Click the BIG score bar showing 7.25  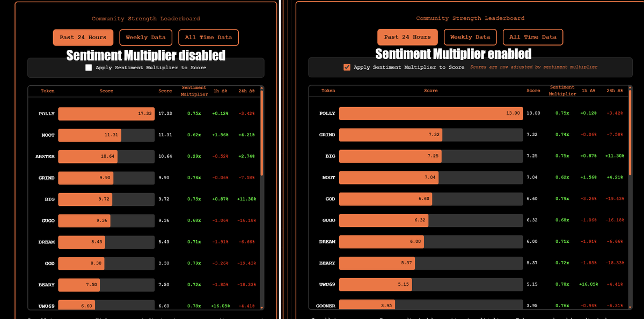coord(390,156)
